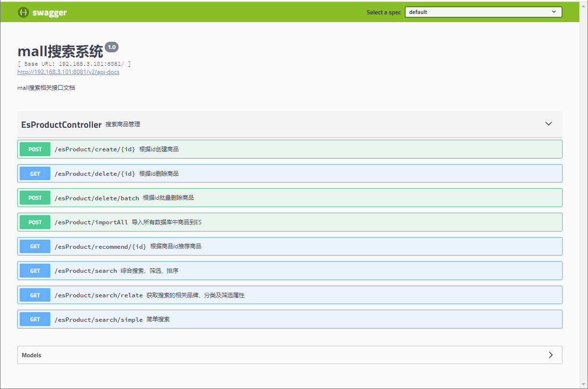Click the GET badge on /esProduct/search/simple
This screenshot has width=588, height=389.
(x=34, y=319)
